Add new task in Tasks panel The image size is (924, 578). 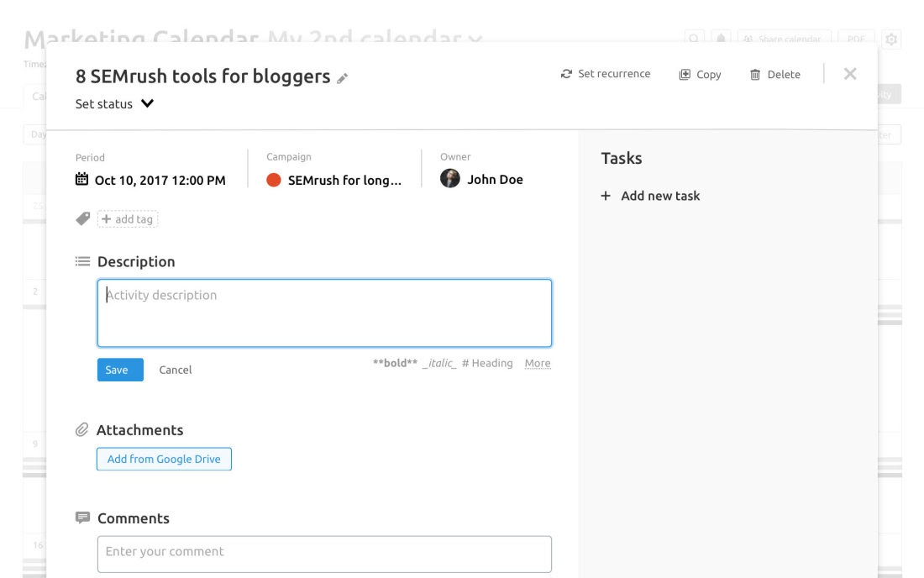pyautogui.click(x=660, y=196)
